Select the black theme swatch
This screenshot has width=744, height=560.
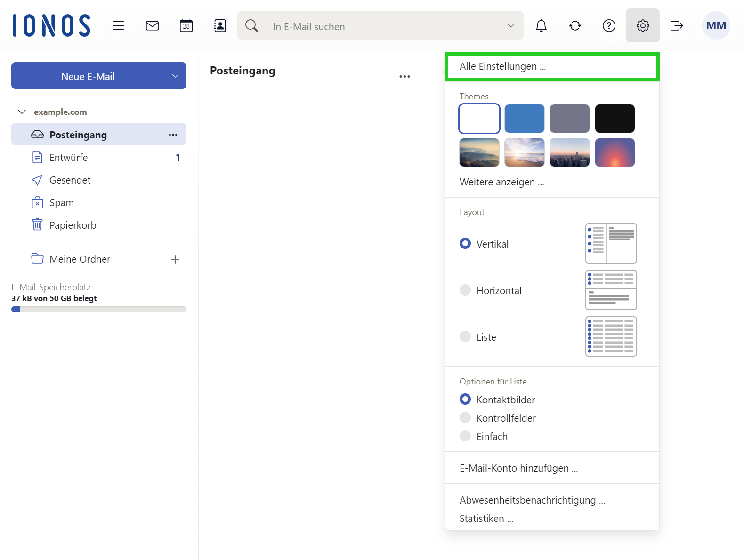tap(615, 119)
